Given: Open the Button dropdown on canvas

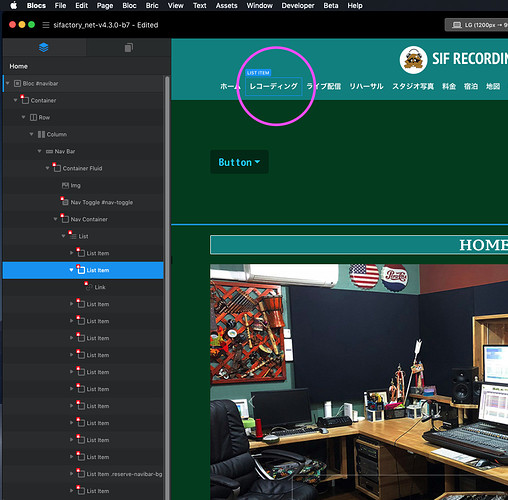Looking at the screenshot, I should click(x=239, y=162).
